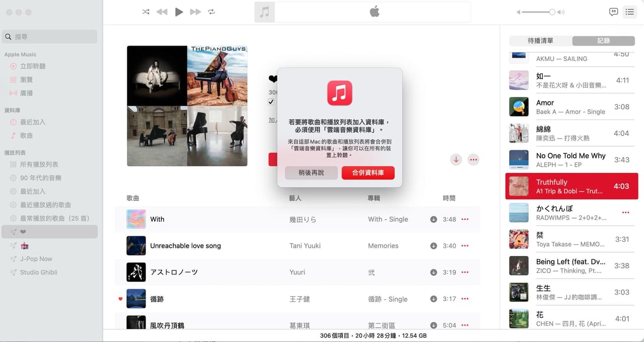
Task: Select 最近加入 under 資料庫
Action: [x=33, y=122]
